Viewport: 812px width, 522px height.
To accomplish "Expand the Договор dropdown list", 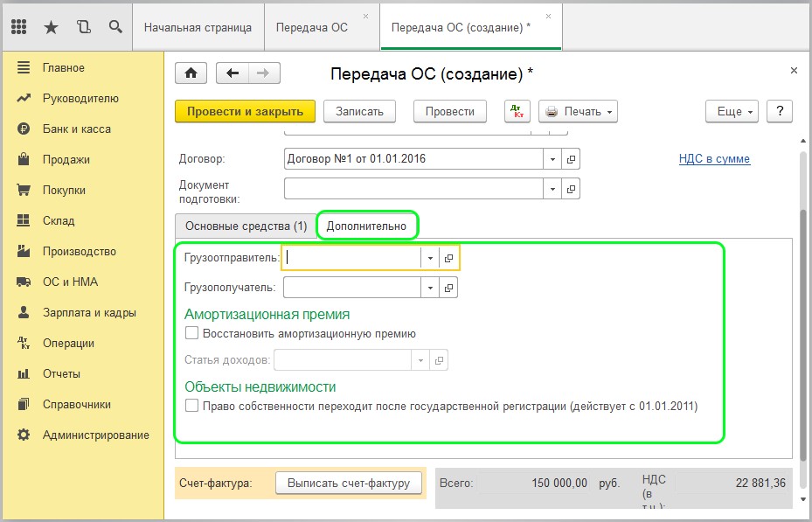I will pos(552,159).
